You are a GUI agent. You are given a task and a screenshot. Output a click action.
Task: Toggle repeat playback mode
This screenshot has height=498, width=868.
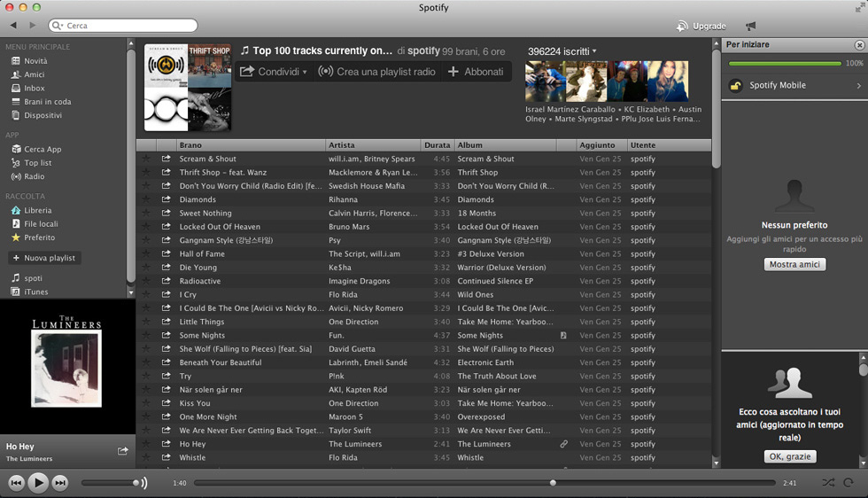click(849, 483)
